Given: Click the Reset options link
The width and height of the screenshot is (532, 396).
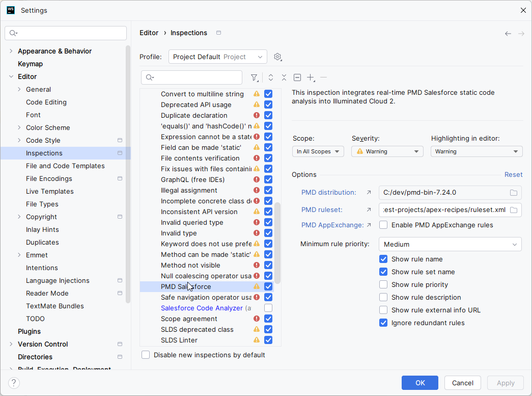Looking at the screenshot, I should [x=513, y=175].
